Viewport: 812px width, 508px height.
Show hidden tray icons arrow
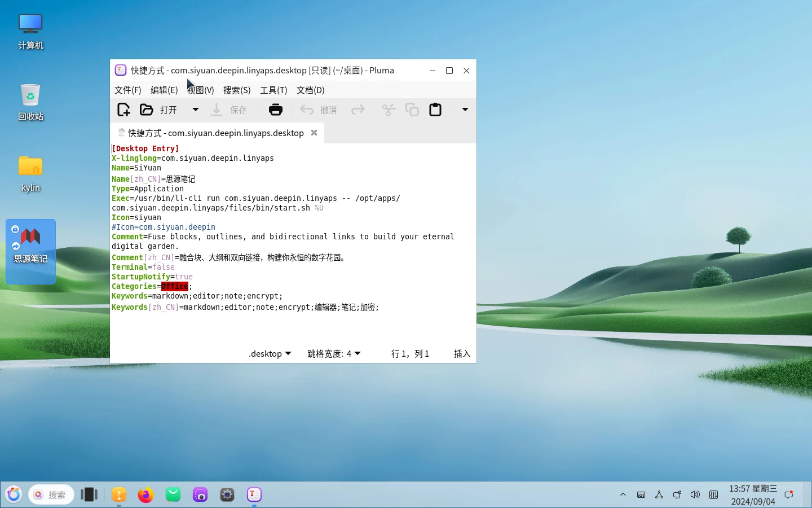point(623,495)
